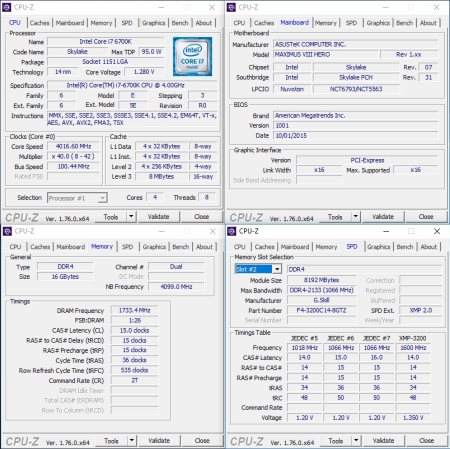Click the memory Channel # value Dual
This screenshot has width=450, height=449.
(176, 267)
